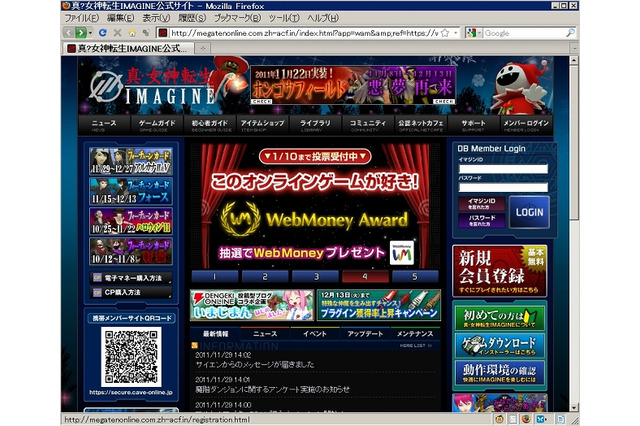Focus the Google search box

524,33
